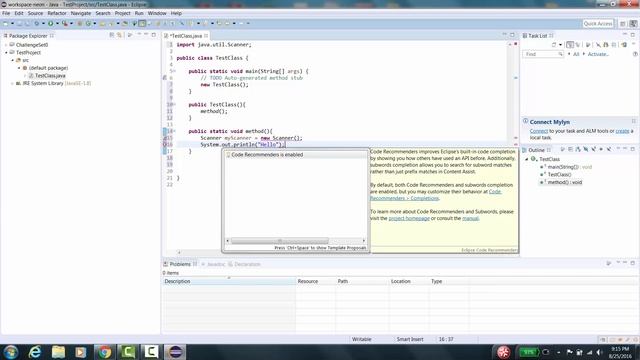Viewport: 640px width, 360px height.
Task: Click the Resource column header in Problems
Action: click(316, 281)
